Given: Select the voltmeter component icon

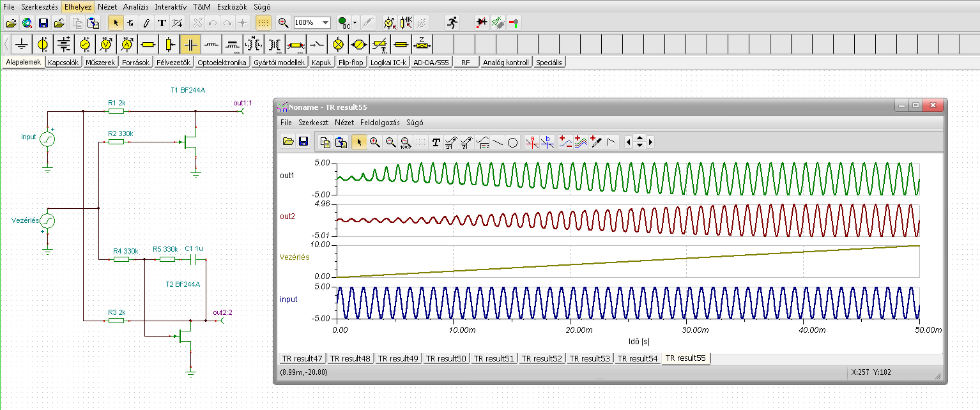Looking at the screenshot, I should coord(107,45).
